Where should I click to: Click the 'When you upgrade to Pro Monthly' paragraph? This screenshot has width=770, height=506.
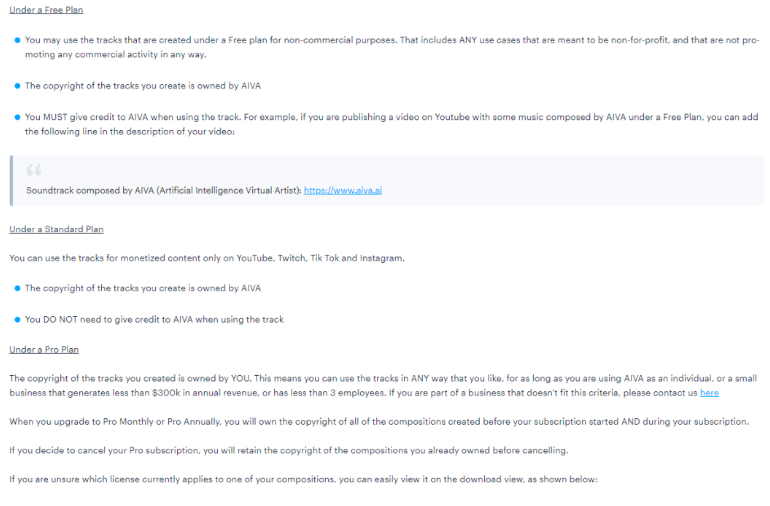coord(379,422)
